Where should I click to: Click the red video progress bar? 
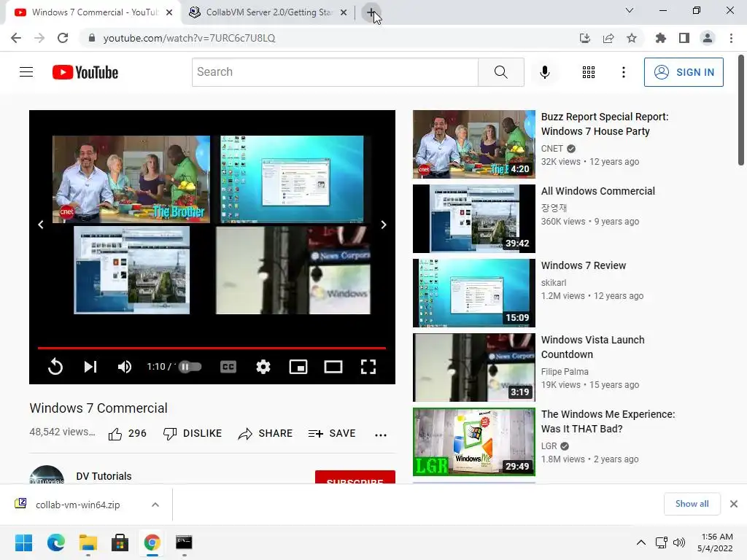click(212, 348)
